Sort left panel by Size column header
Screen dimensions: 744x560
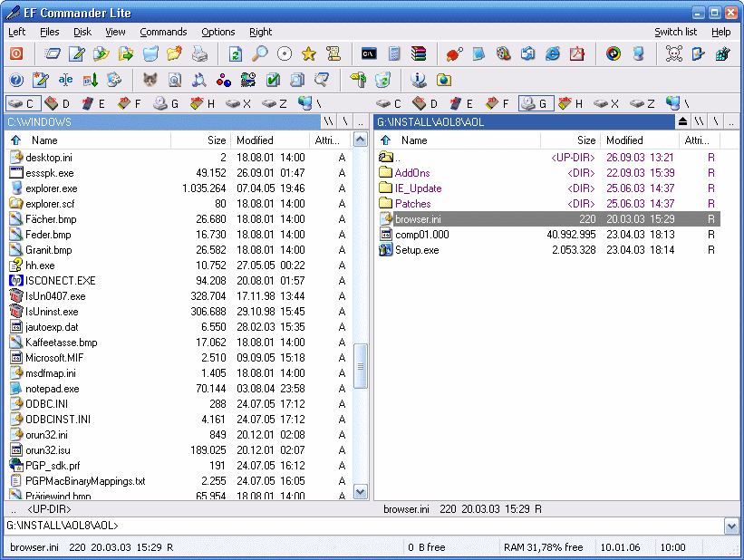(x=216, y=140)
